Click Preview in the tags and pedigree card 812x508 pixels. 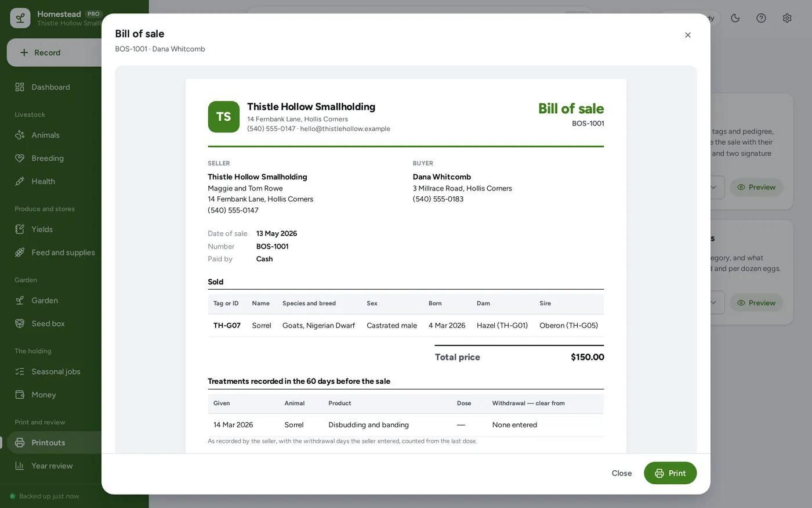coord(756,188)
